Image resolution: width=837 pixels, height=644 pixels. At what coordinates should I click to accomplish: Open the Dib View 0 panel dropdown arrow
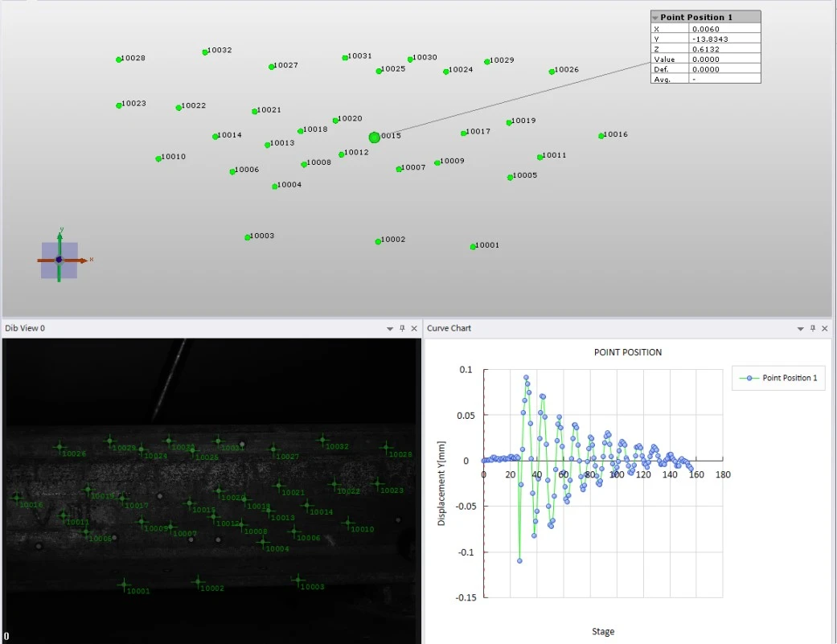390,329
